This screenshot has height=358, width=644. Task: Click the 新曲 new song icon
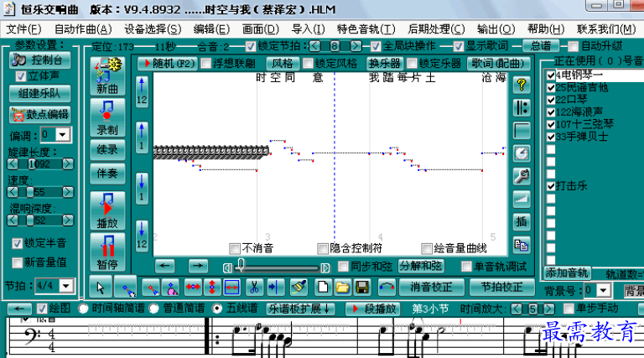pyautogui.click(x=107, y=76)
